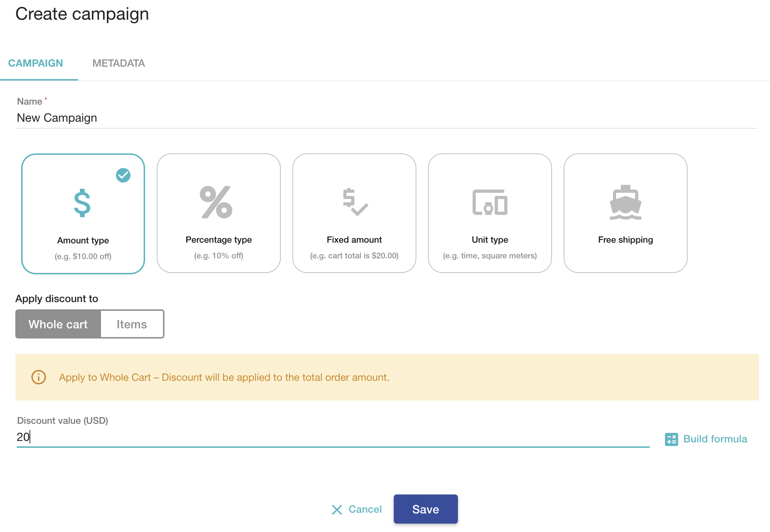The height and width of the screenshot is (532, 770).
Task: Choose the Percentage type discount card
Action: (x=218, y=213)
